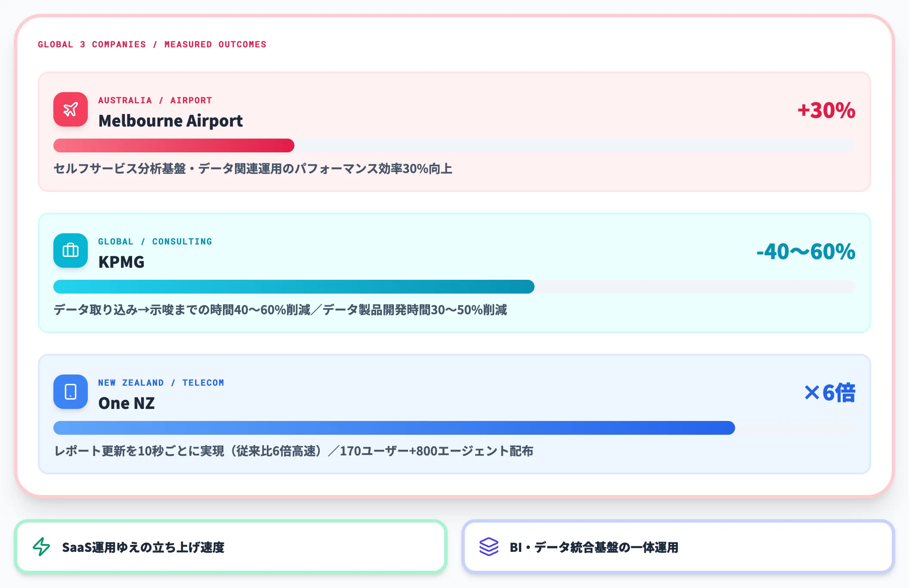Image resolution: width=909 pixels, height=588 pixels.
Task: Click the -40〜60% result figure
Action: pos(806,251)
